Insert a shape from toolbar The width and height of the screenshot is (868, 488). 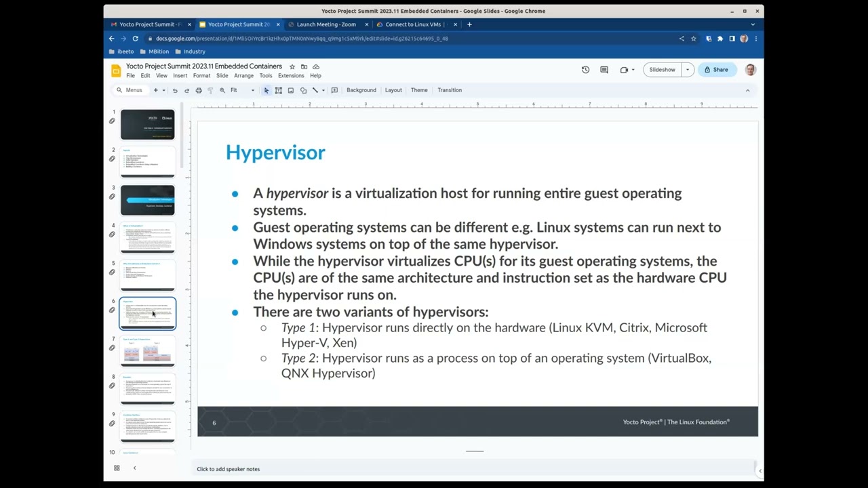[303, 90]
